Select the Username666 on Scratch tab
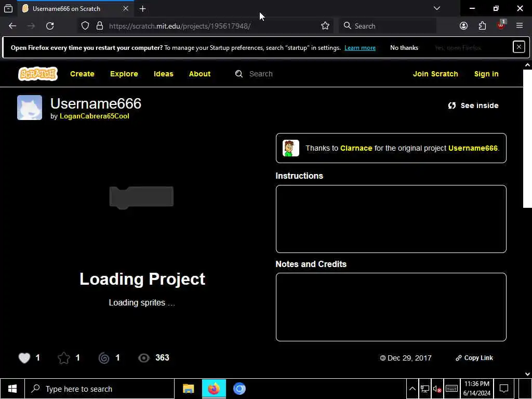This screenshot has width=532, height=399. tap(76, 8)
